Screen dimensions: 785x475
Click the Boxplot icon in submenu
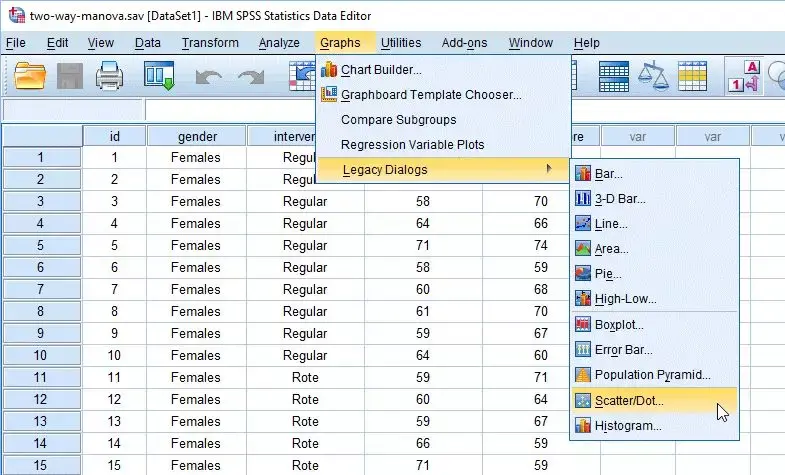pos(583,324)
